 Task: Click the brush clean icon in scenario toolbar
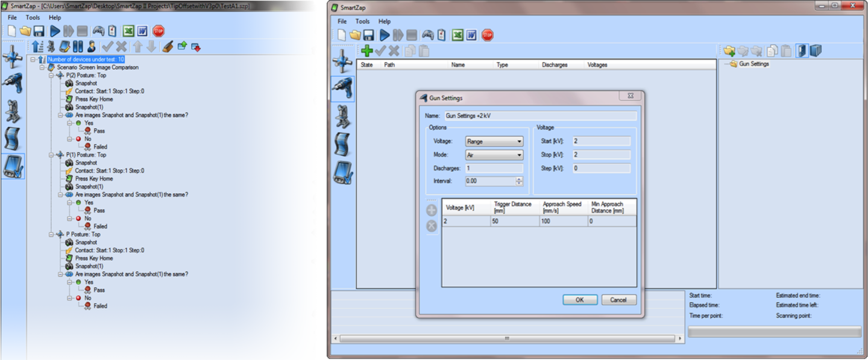pos(168,47)
